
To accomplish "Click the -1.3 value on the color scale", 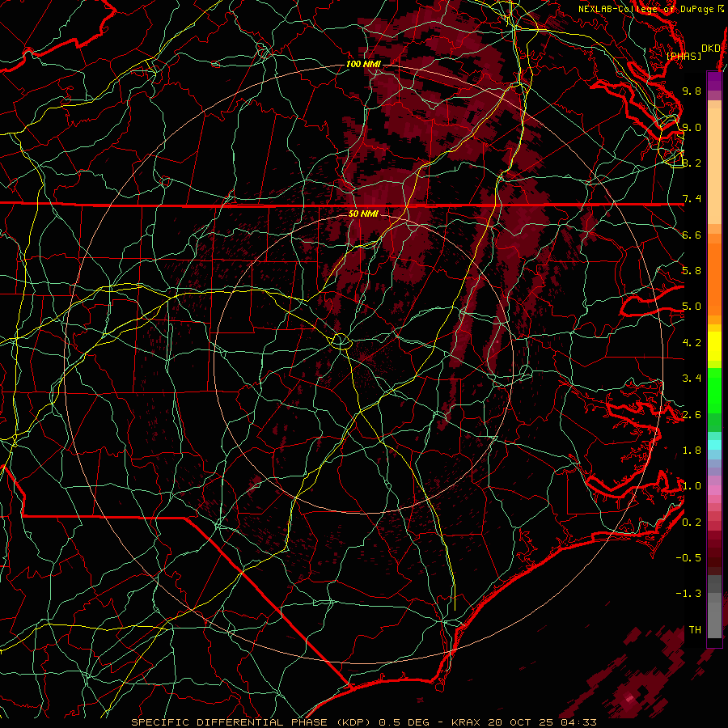I will tap(688, 594).
